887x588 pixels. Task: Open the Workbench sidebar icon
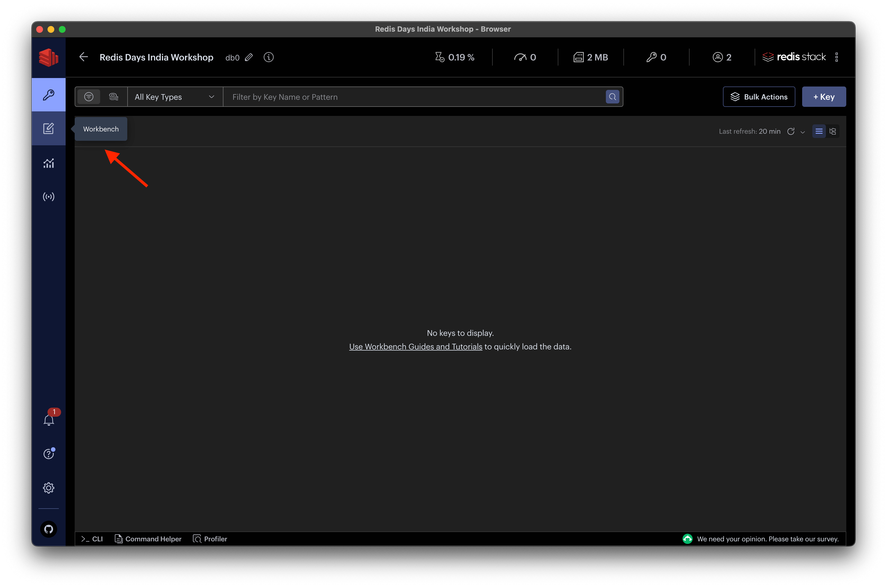48,129
